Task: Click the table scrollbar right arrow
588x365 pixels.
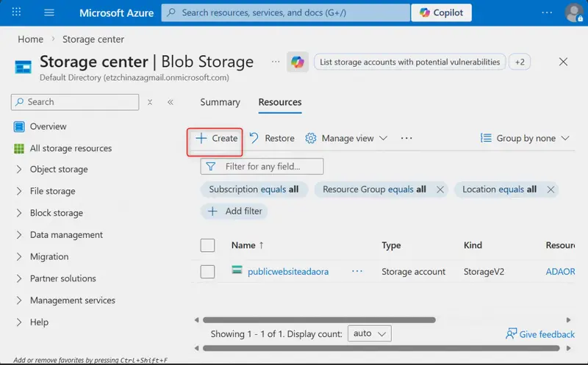Action: (x=568, y=320)
